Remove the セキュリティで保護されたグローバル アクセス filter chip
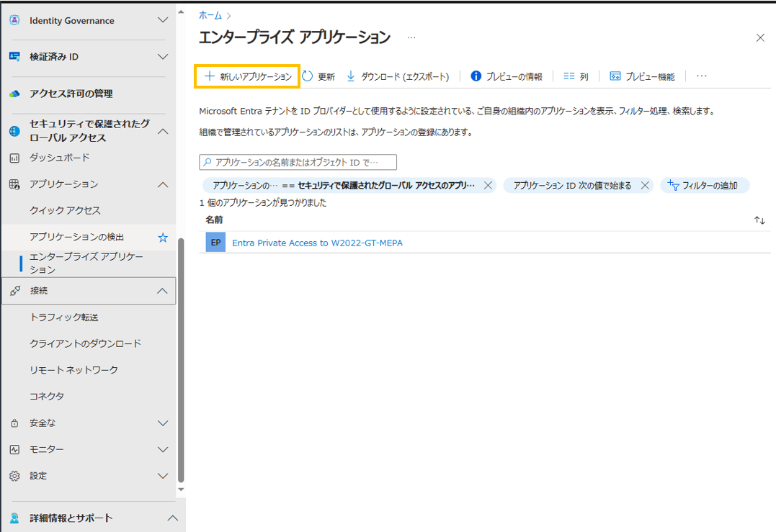 (x=488, y=186)
